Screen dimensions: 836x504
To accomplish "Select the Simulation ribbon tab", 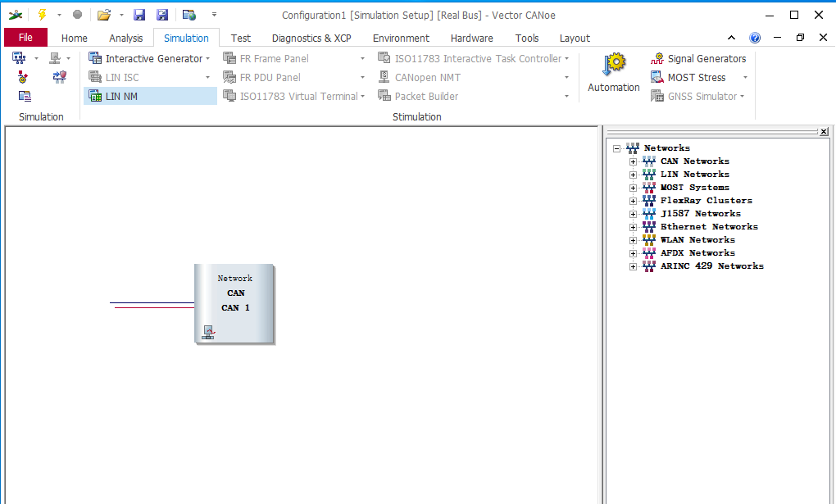I will (x=186, y=38).
